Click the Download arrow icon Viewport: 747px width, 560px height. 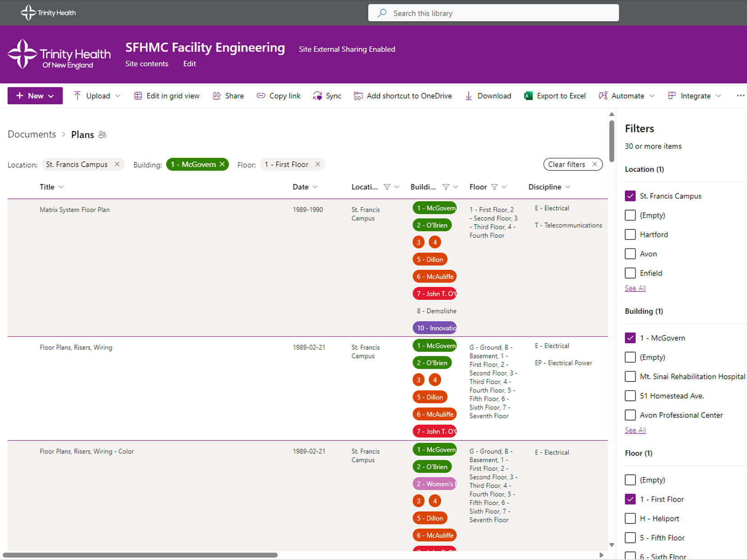coord(469,96)
